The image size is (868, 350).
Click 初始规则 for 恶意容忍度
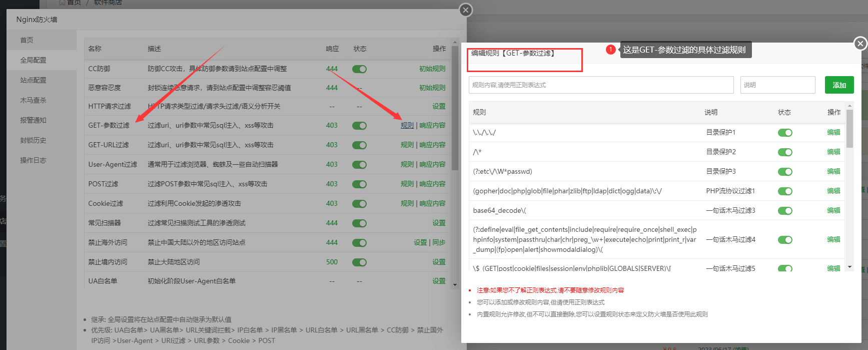pos(432,88)
